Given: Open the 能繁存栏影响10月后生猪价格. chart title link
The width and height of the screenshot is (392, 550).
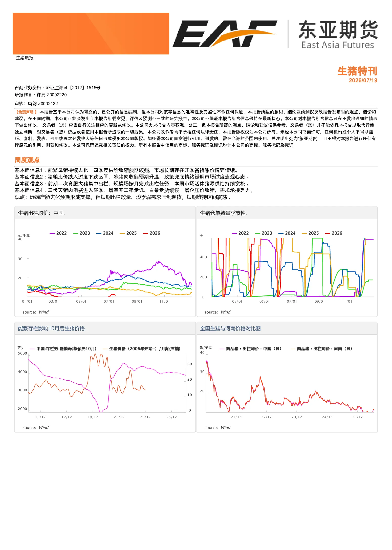Looking at the screenshot, I should (x=52, y=328).
